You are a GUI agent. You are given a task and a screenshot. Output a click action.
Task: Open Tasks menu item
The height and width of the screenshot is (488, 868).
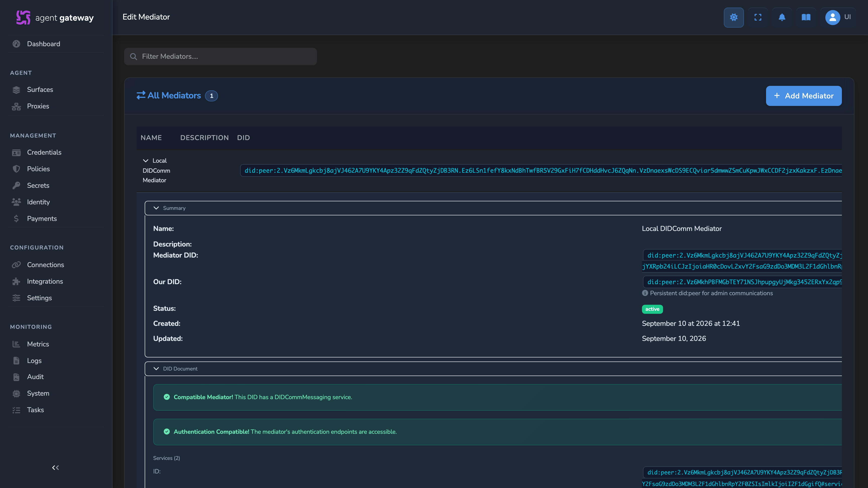click(35, 410)
